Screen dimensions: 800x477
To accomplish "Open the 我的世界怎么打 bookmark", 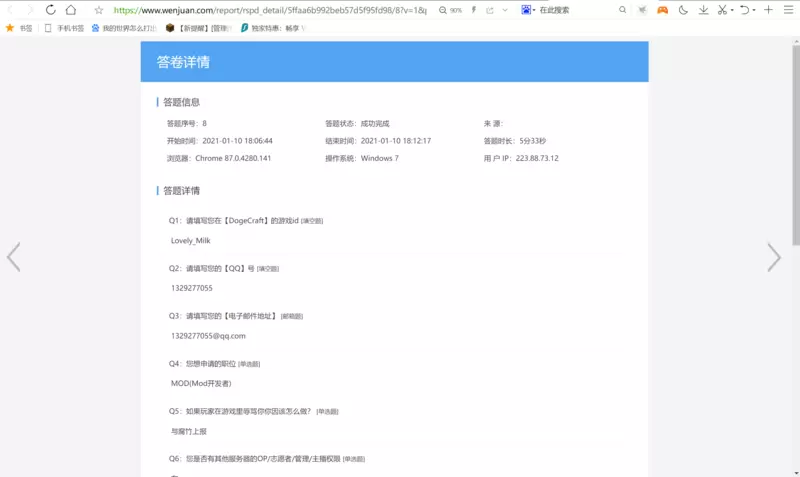I will 124,28.
